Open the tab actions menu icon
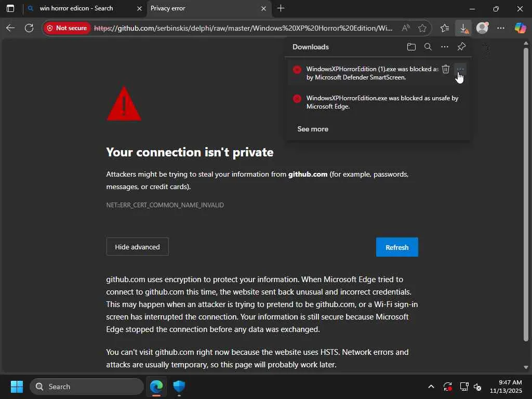 [x=10, y=8]
